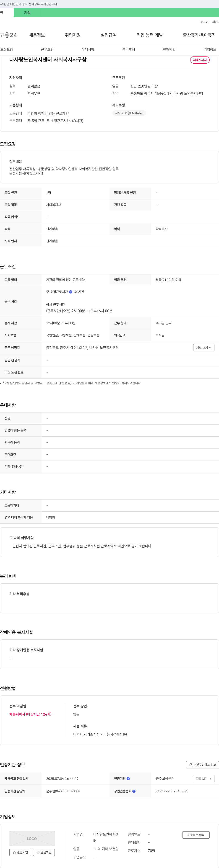Open the 출산휴가·육아휴직 menu

pyautogui.click(x=199, y=35)
